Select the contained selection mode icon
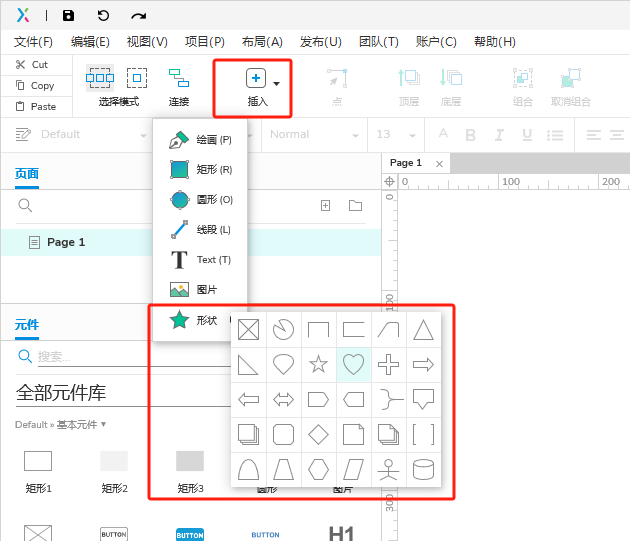Screen dimensions: 630x541 [x=137, y=78]
